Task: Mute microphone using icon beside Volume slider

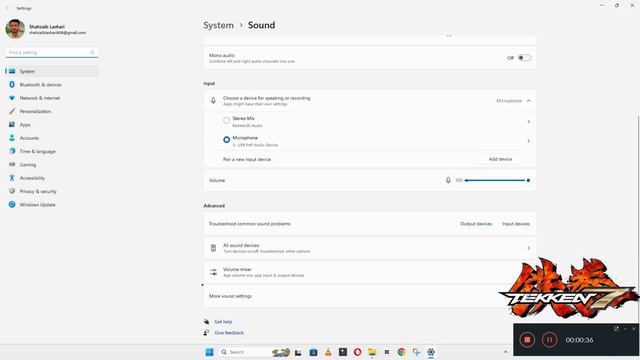Action: coord(448,180)
